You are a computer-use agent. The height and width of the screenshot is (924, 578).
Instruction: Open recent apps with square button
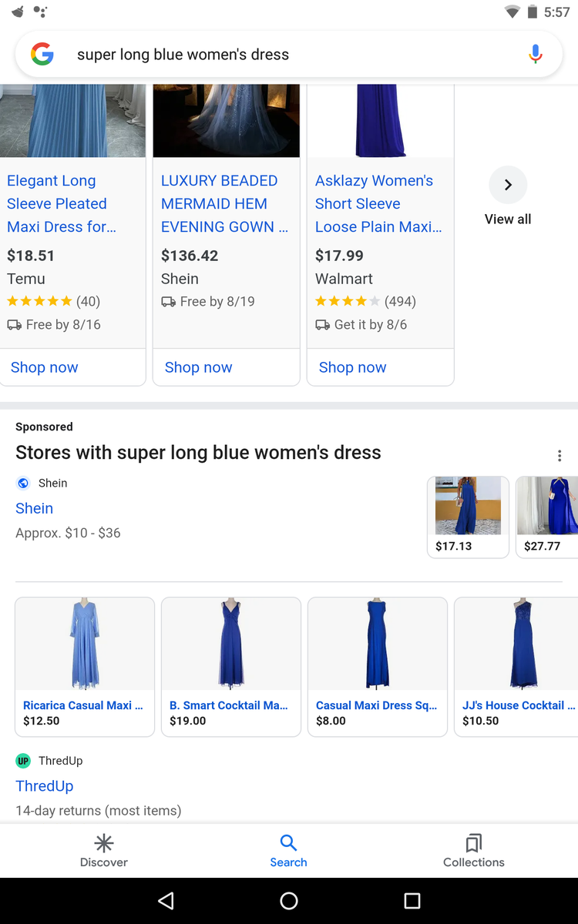[412, 900]
